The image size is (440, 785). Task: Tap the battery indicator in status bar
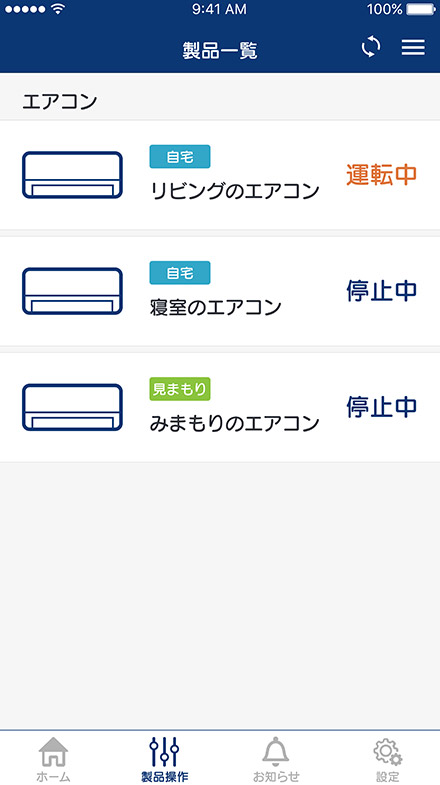[421, 9]
